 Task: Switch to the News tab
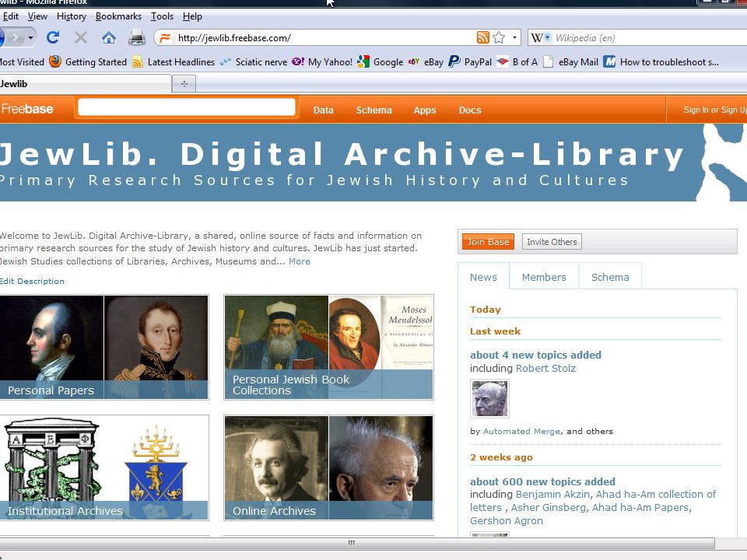coord(483,277)
